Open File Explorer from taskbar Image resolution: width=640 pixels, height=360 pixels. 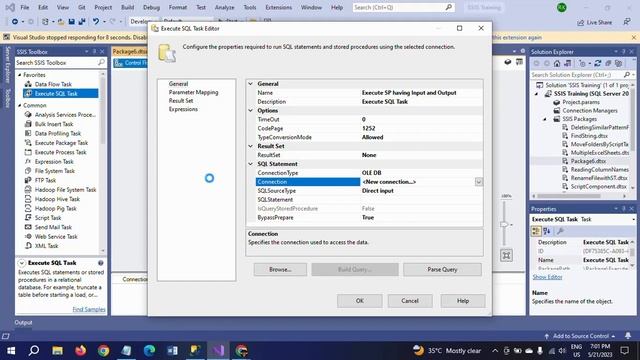58,351
